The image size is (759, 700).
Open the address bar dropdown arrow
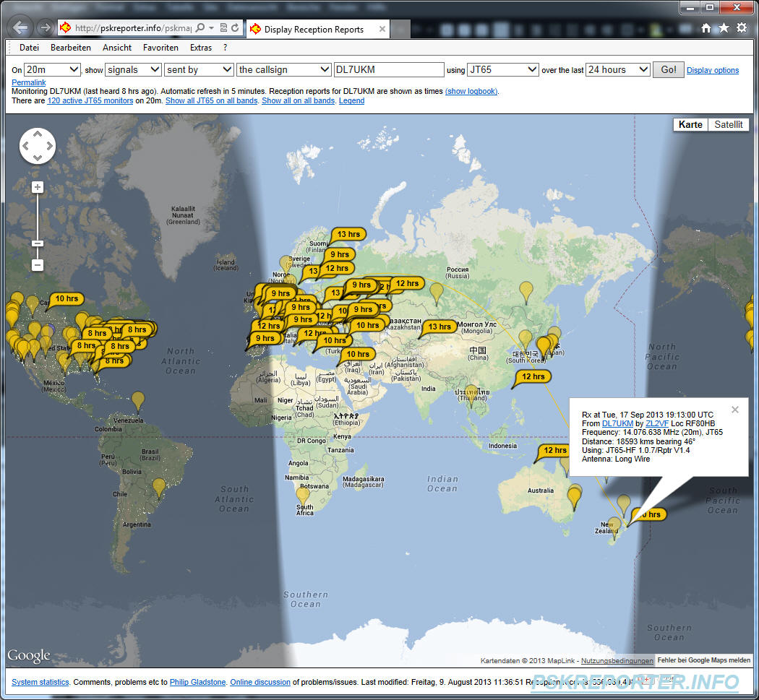(x=212, y=27)
